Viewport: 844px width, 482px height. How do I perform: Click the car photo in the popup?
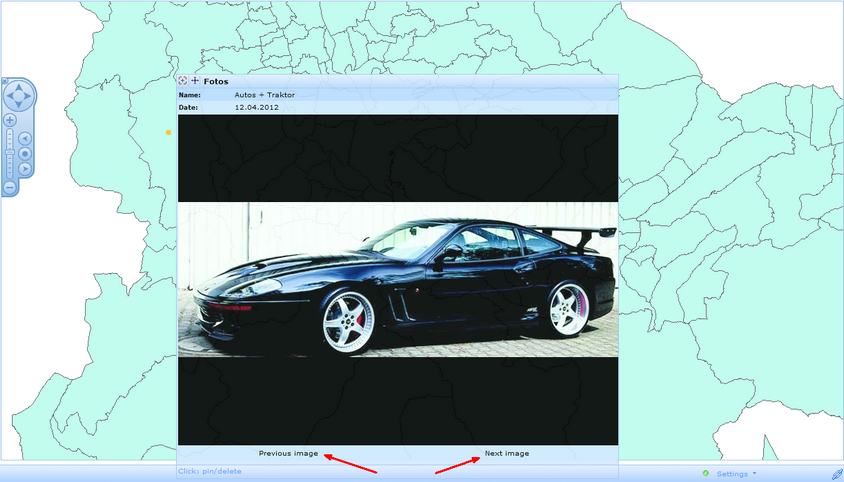click(x=398, y=280)
